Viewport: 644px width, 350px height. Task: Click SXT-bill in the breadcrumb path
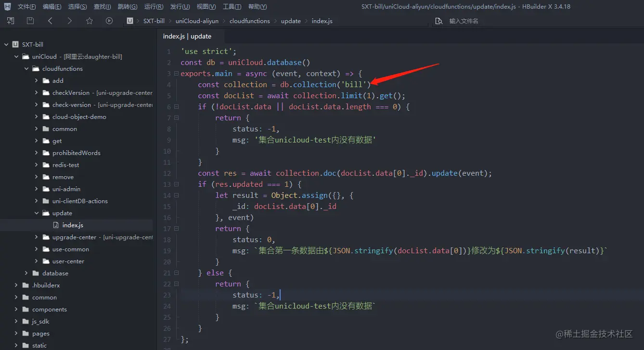[154, 21]
